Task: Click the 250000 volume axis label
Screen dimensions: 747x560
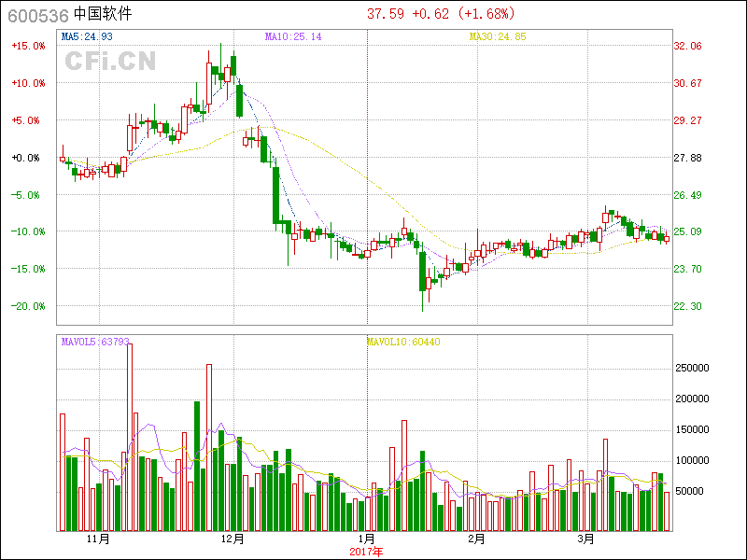Action: click(x=692, y=368)
